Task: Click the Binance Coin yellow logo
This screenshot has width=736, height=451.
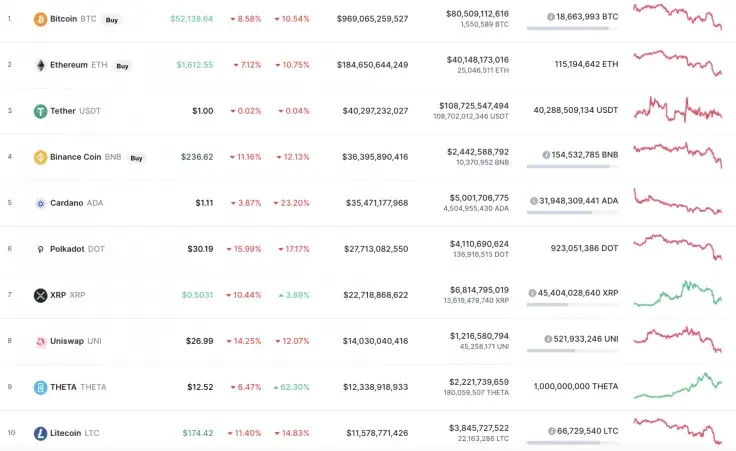Action: pyautogui.click(x=40, y=157)
